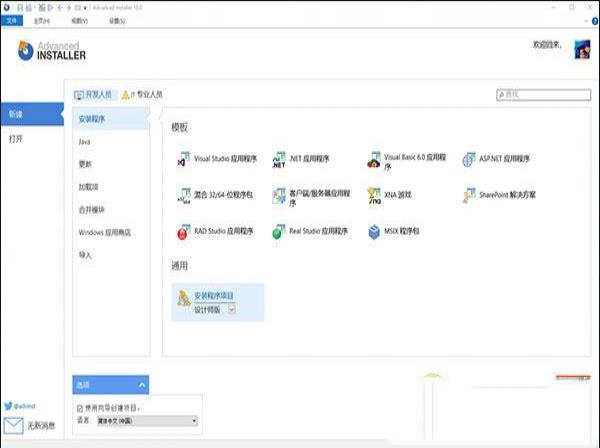Open the 视图(V) ribbon tab

[x=80, y=21]
